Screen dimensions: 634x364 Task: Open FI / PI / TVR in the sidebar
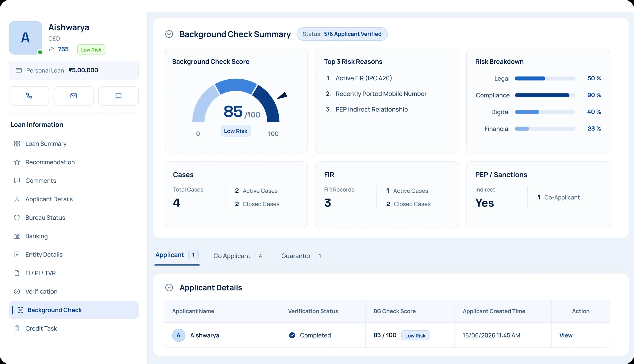[x=74, y=273]
